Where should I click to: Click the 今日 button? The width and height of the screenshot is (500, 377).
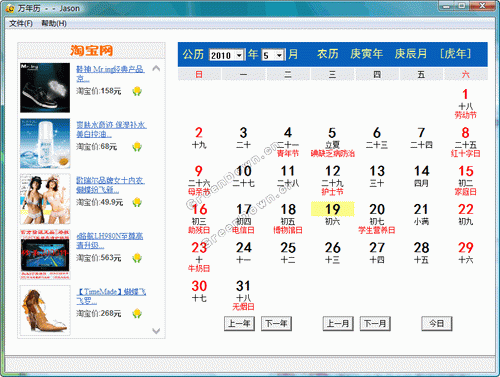pyautogui.click(x=437, y=323)
